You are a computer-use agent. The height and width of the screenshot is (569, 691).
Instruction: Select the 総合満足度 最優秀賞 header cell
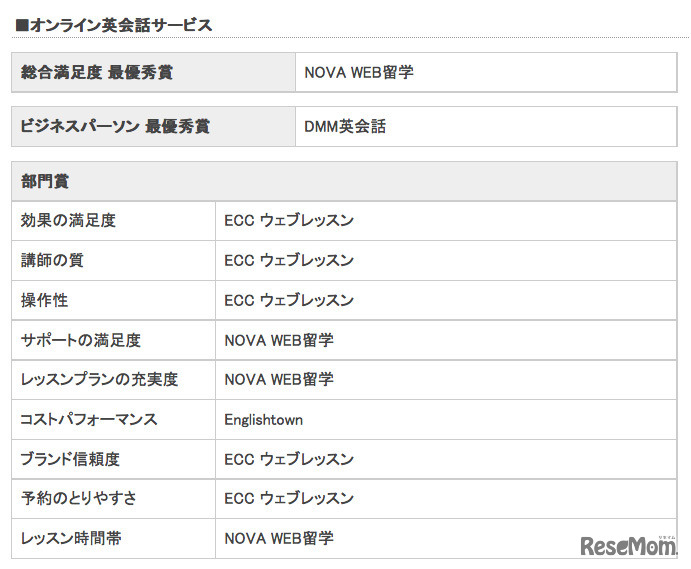pos(97,73)
